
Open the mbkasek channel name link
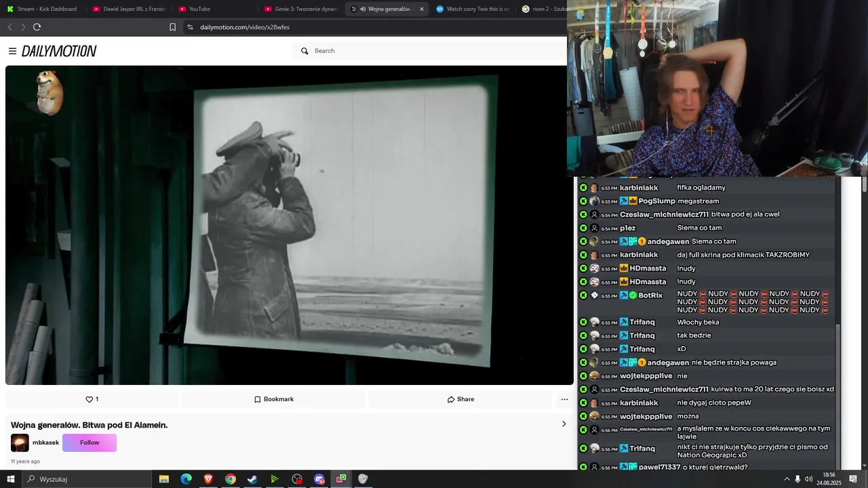pos(45,443)
